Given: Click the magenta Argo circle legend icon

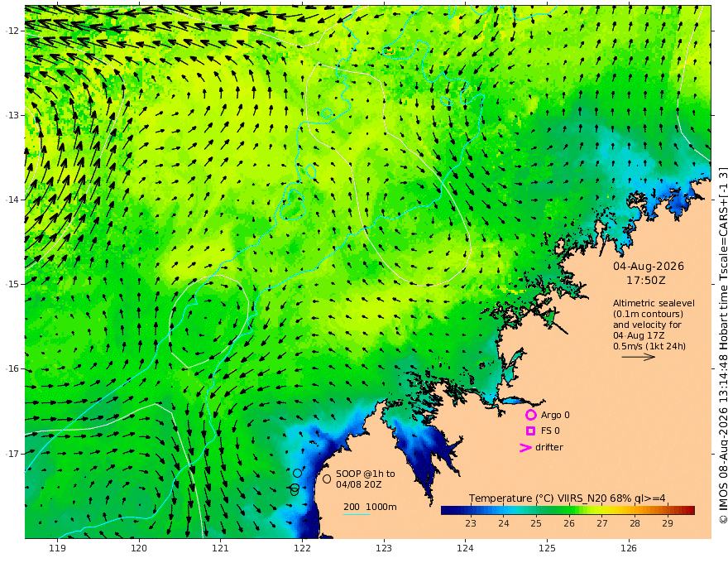Looking at the screenshot, I should pyautogui.click(x=530, y=415).
